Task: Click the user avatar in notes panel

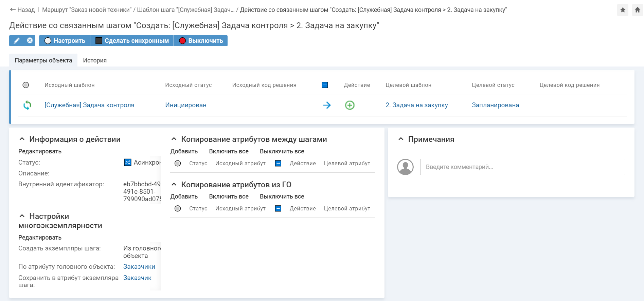Action: [405, 167]
